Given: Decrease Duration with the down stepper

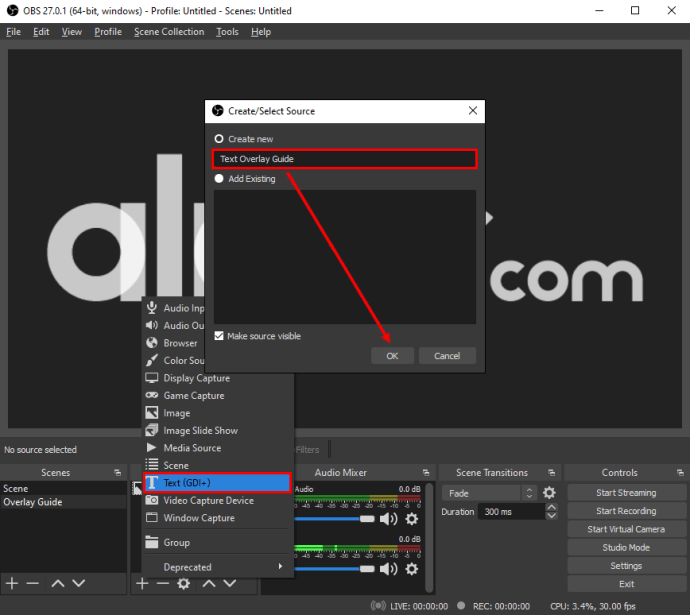Looking at the screenshot, I should pos(551,516).
